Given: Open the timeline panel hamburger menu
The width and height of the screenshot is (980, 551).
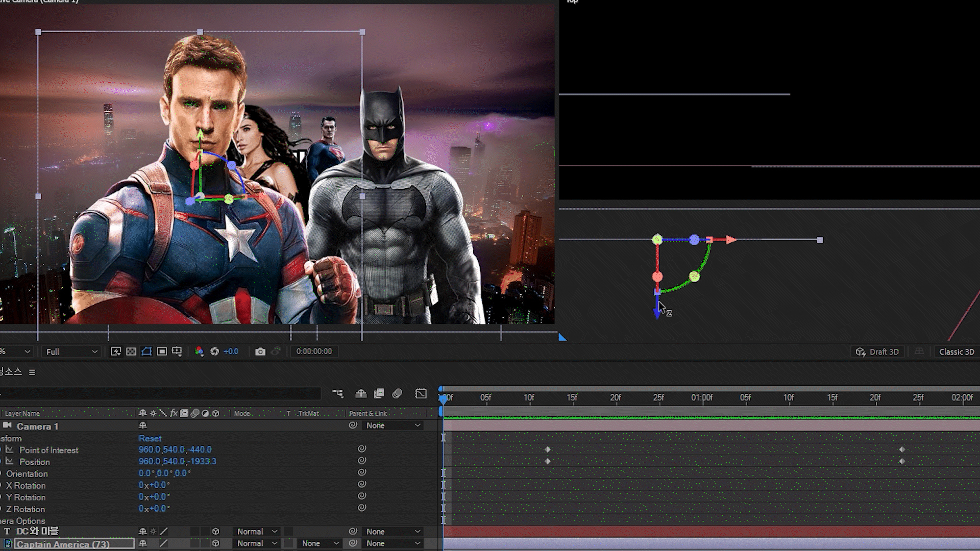Looking at the screenshot, I should click(32, 372).
